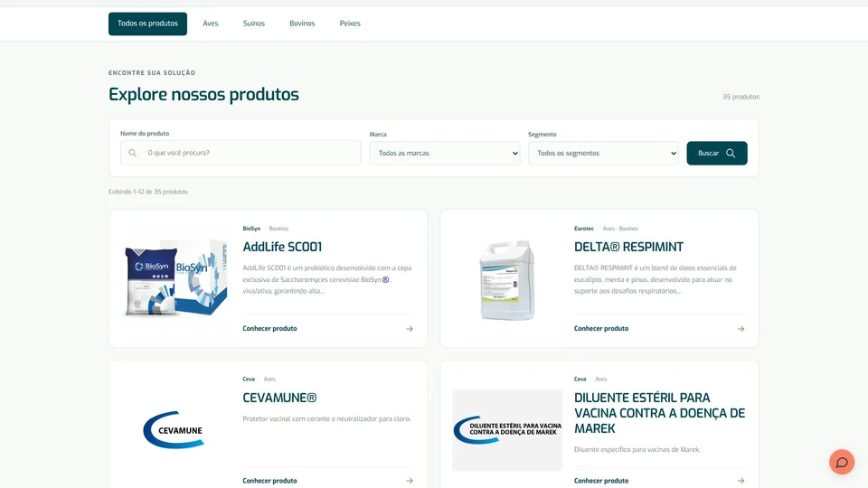Click 'Exibindo 1-12 de 35 produtos' text

147,192
